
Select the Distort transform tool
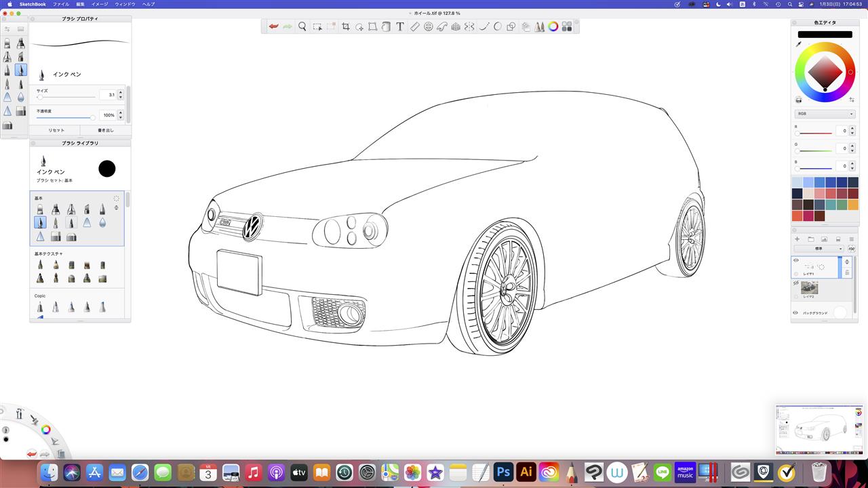(372, 26)
